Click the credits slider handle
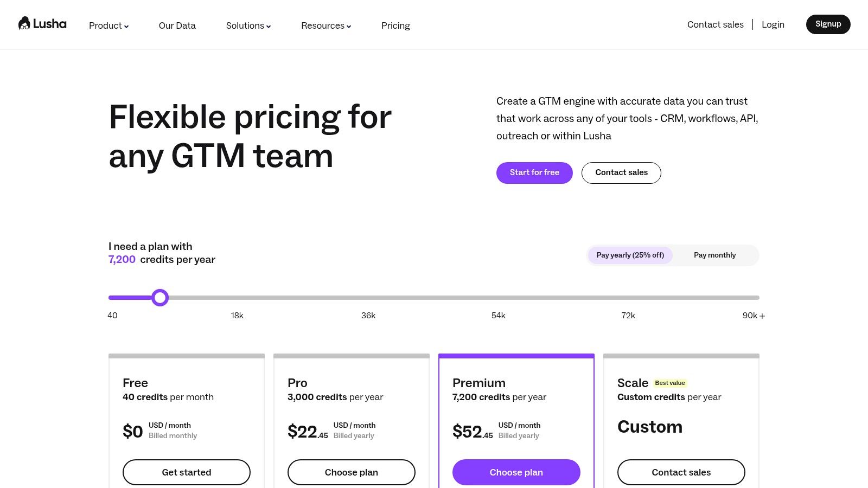Screen dimensions: 868x488 [160, 298]
